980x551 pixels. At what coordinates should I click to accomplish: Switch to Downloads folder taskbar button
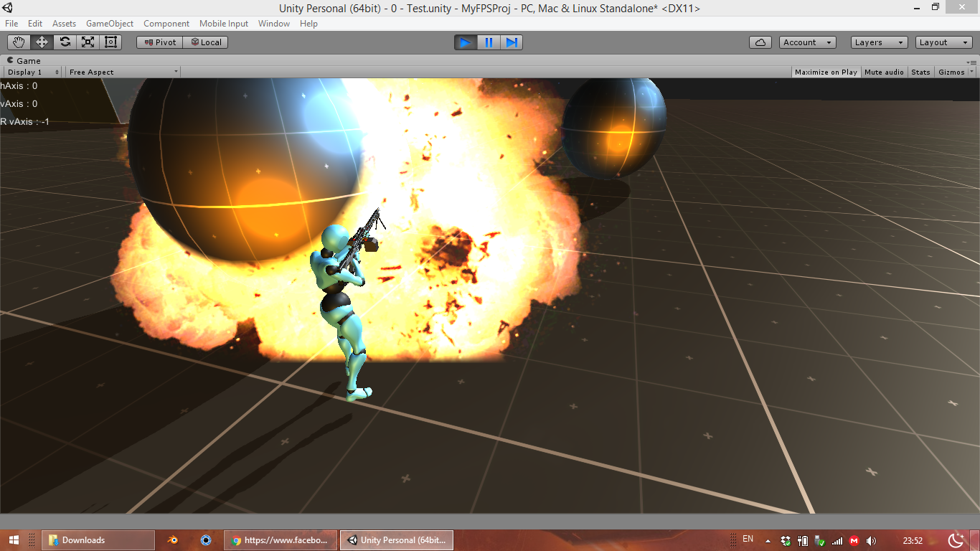click(99, 540)
